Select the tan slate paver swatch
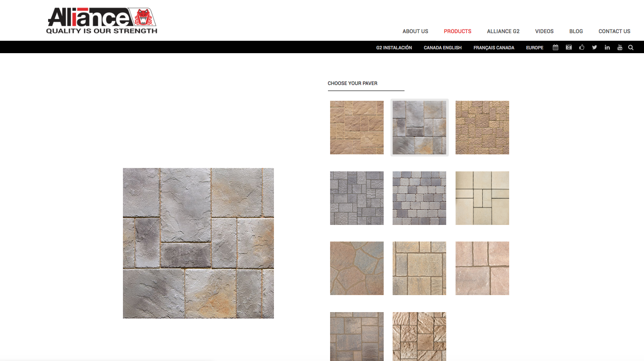Image resolution: width=644 pixels, height=361 pixels. [x=357, y=128]
